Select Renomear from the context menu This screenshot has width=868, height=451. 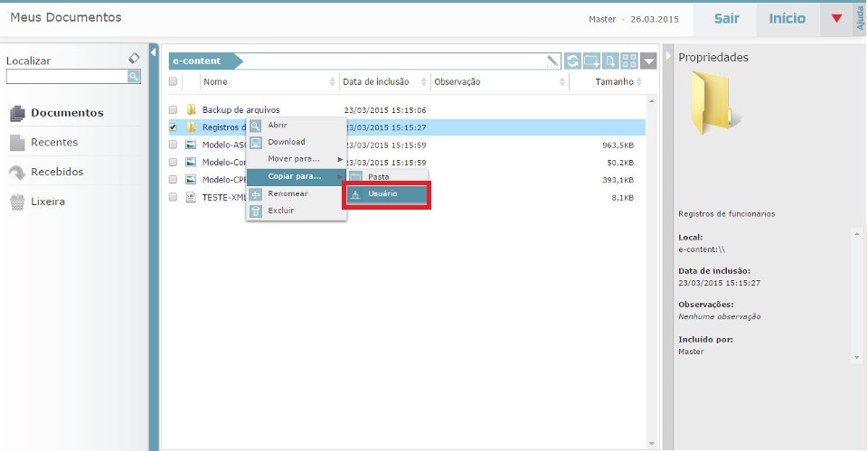tap(288, 193)
